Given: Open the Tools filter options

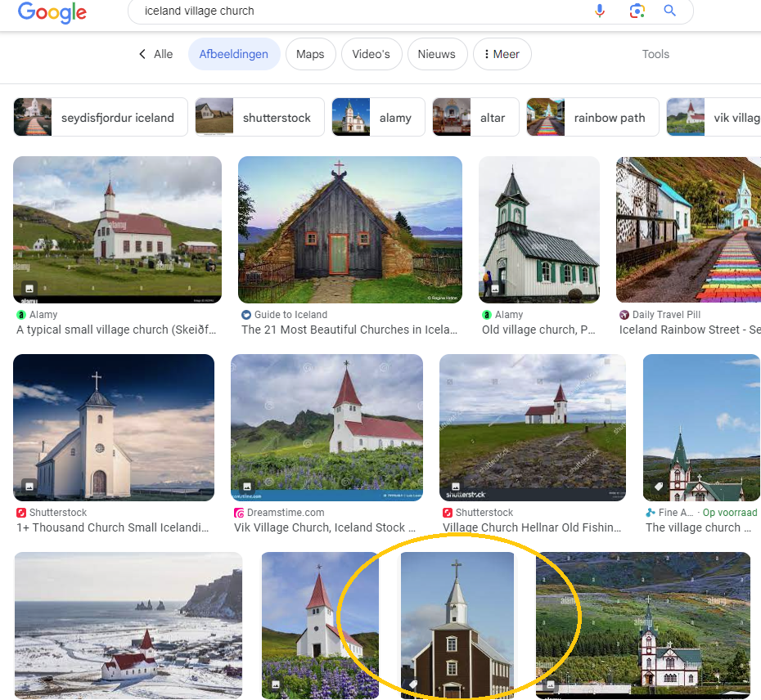Looking at the screenshot, I should 655,54.
